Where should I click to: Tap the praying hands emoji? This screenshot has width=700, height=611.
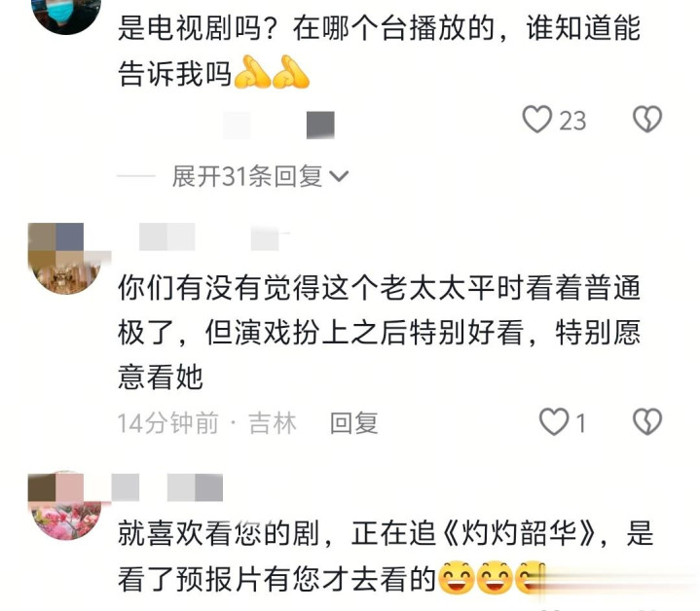coord(272,72)
